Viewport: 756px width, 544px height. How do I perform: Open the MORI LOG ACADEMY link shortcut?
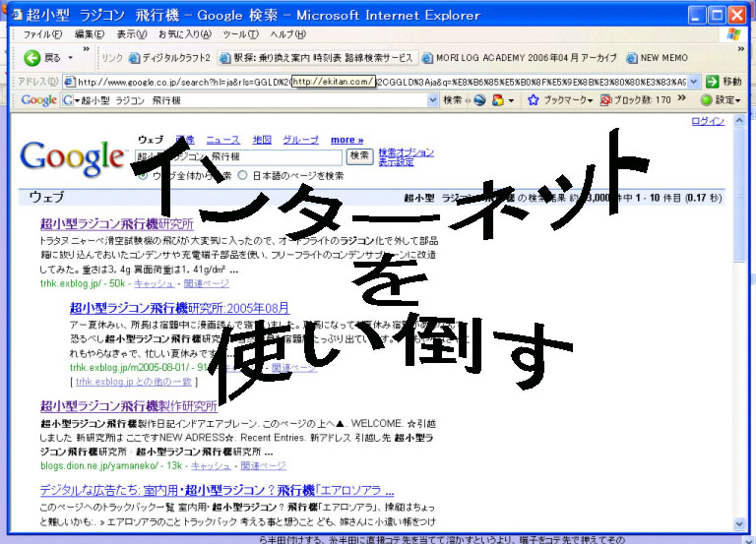coord(519,58)
